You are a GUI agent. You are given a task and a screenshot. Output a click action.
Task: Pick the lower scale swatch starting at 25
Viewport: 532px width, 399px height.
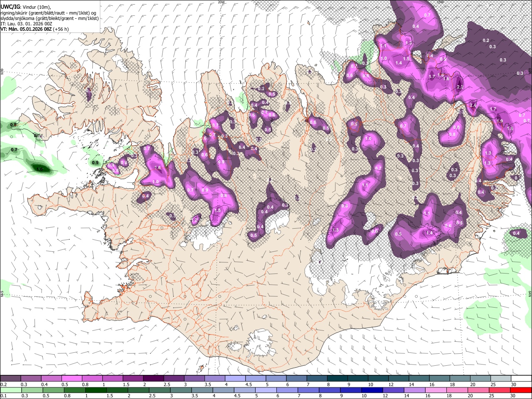[500, 390]
